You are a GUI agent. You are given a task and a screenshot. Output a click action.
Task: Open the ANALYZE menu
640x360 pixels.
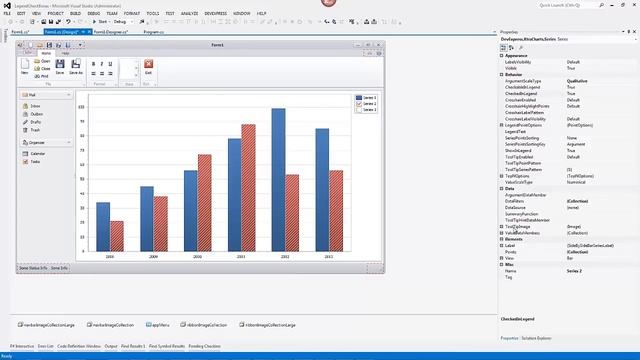click(x=189, y=13)
